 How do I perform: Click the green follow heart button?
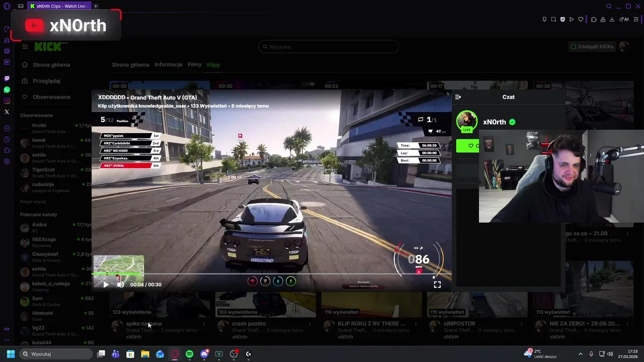(x=468, y=146)
